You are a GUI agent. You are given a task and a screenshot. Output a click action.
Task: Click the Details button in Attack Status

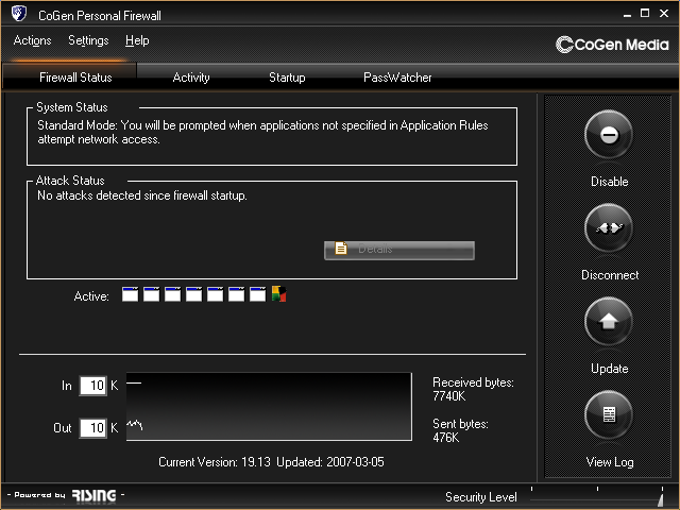point(399,250)
